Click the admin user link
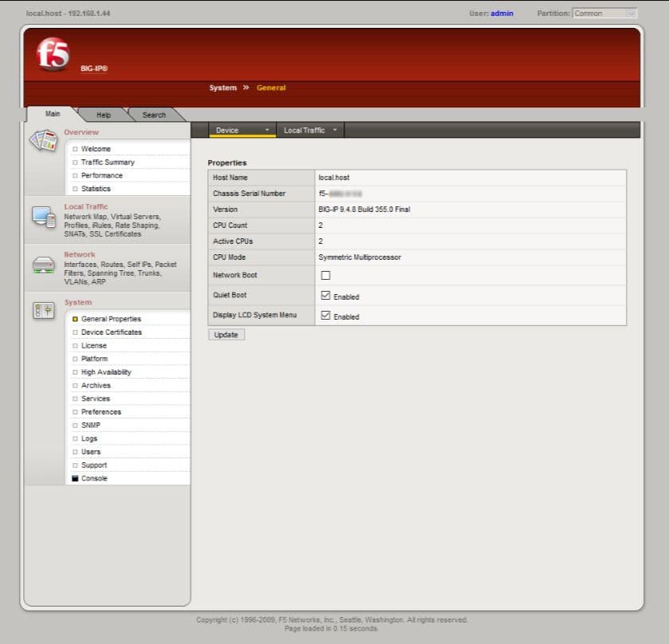This screenshot has height=644, width=669. point(501,13)
